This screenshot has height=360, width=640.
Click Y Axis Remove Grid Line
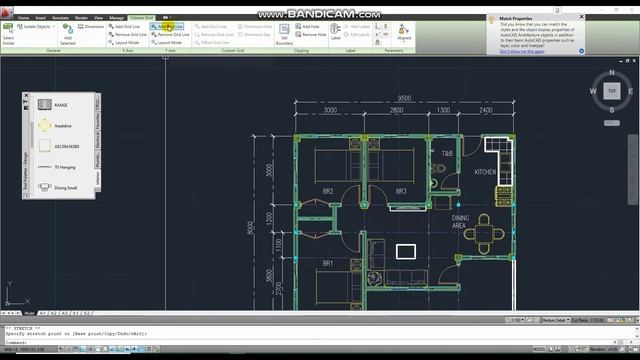pyautogui.click(x=170, y=35)
